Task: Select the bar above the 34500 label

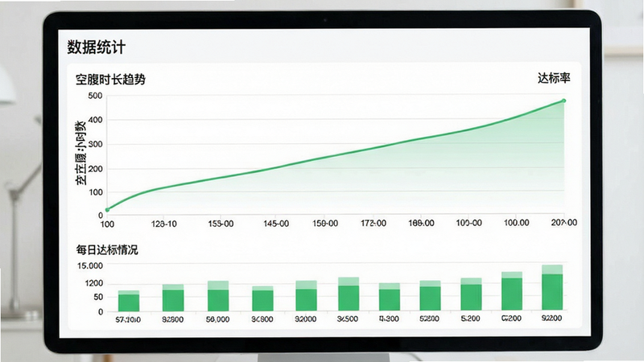Action: tap(349, 294)
